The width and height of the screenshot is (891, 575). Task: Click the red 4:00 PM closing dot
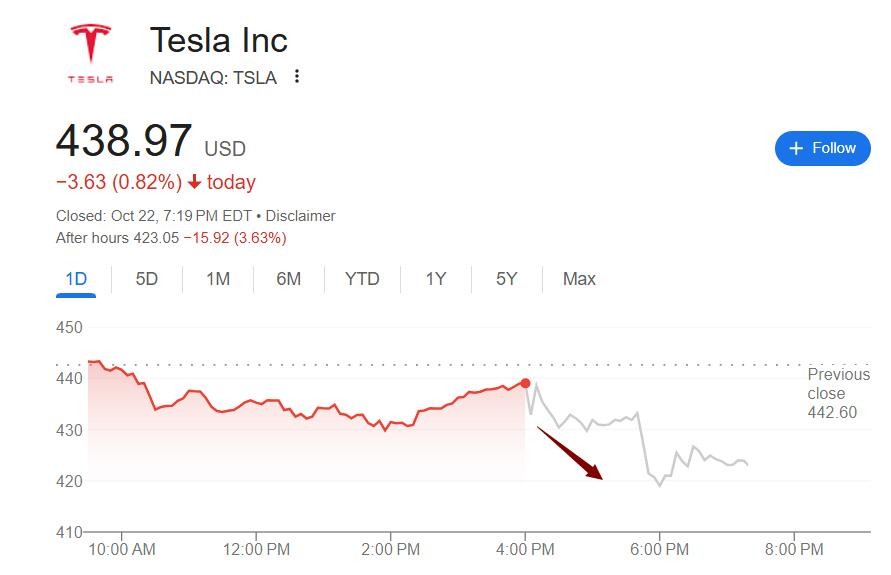[x=525, y=383]
